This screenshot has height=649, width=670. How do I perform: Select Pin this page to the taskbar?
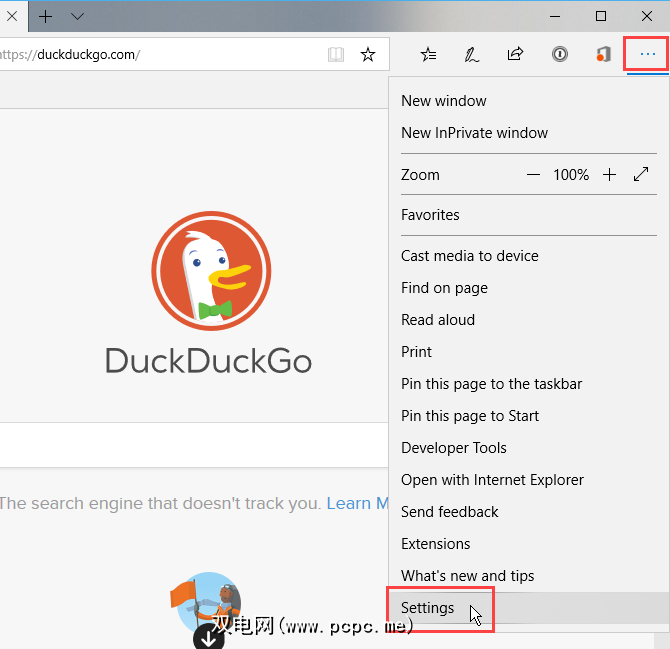(528, 384)
